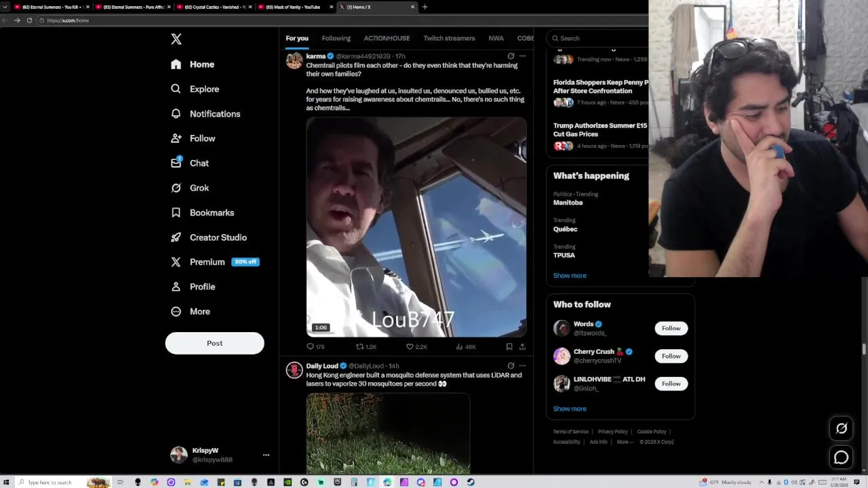
Task: Open Explore in the sidebar
Action: click(x=195, y=89)
